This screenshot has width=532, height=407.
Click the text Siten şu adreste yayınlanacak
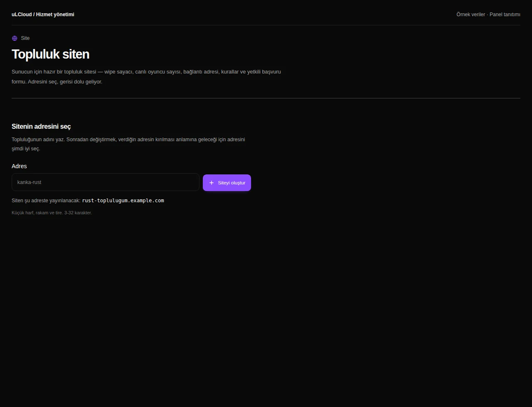46,201
